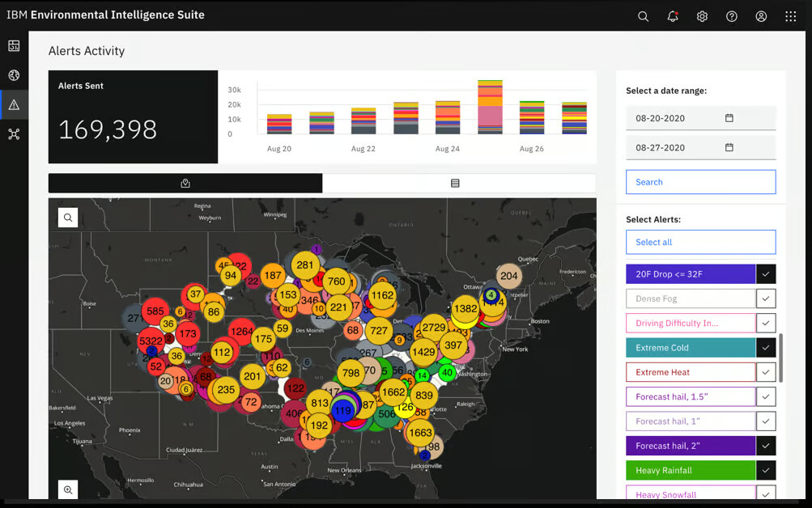Click the map zoom-in magnifier button
The height and width of the screenshot is (508, 812).
(x=68, y=489)
